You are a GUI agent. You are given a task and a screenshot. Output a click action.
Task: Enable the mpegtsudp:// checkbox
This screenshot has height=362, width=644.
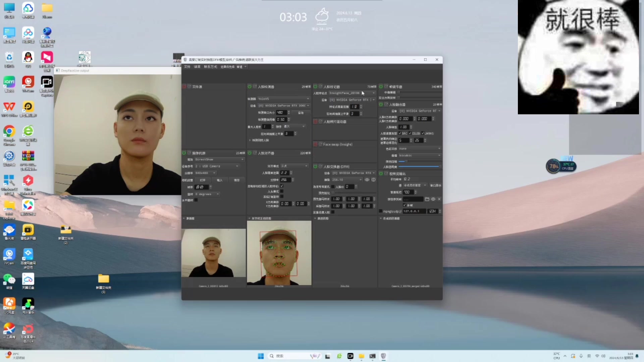(380, 211)
